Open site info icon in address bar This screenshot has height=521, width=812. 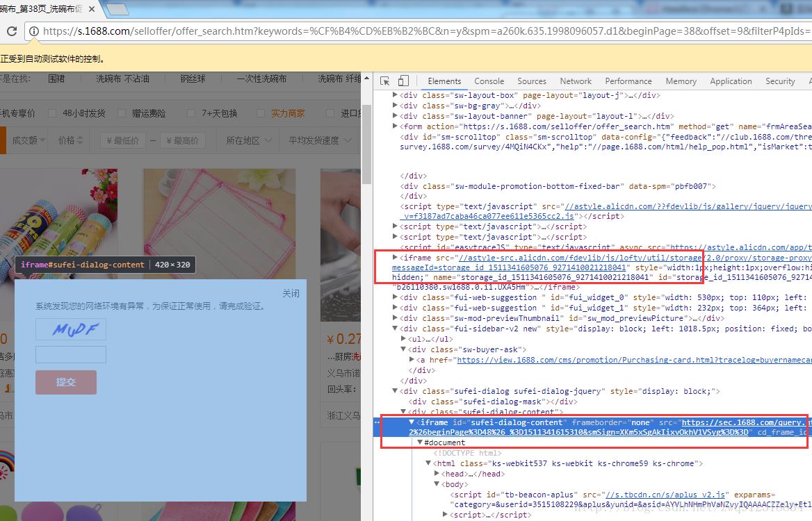click(x=33, y=31)
